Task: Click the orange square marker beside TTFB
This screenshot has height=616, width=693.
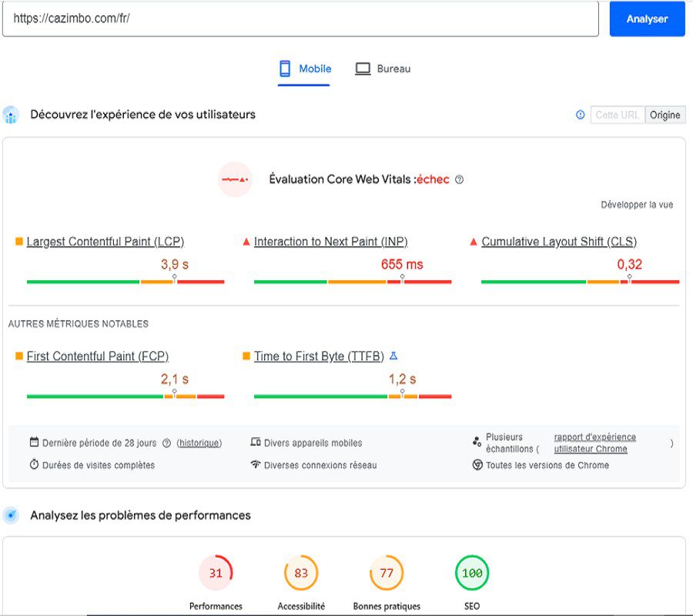Action: [246, 356]
